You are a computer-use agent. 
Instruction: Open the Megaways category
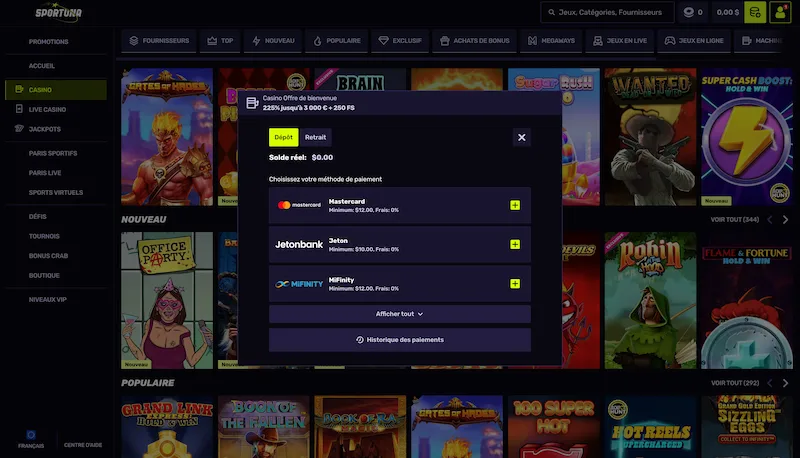(x=551, y=41)
